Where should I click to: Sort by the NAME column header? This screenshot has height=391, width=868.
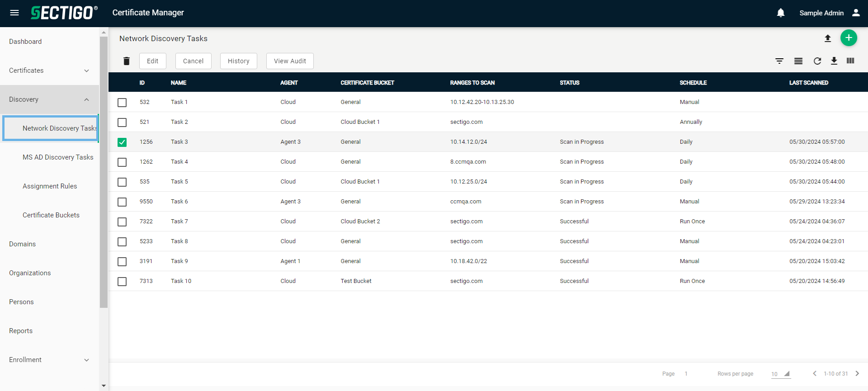pos(179,83)
